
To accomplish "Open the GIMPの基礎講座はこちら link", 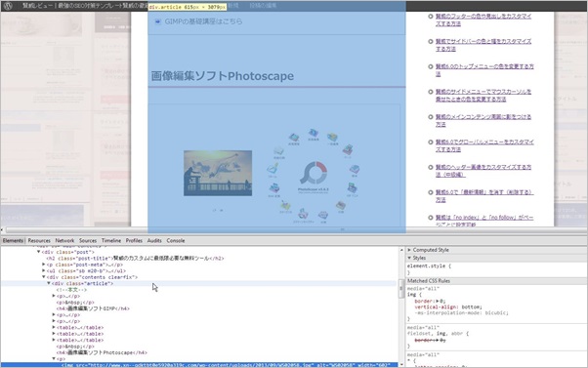I will tap(203, 21).
